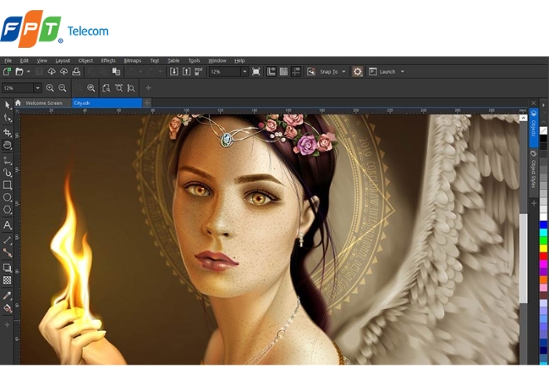The height and width of the screenshot is (392, 549).
Task: Select the Ellipse tool
Action: (x=7, y=198)
